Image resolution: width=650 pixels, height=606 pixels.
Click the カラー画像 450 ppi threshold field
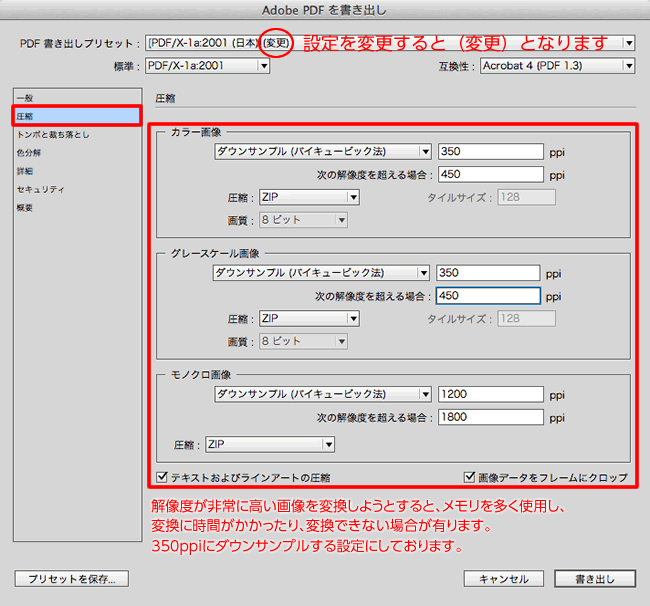491,175
